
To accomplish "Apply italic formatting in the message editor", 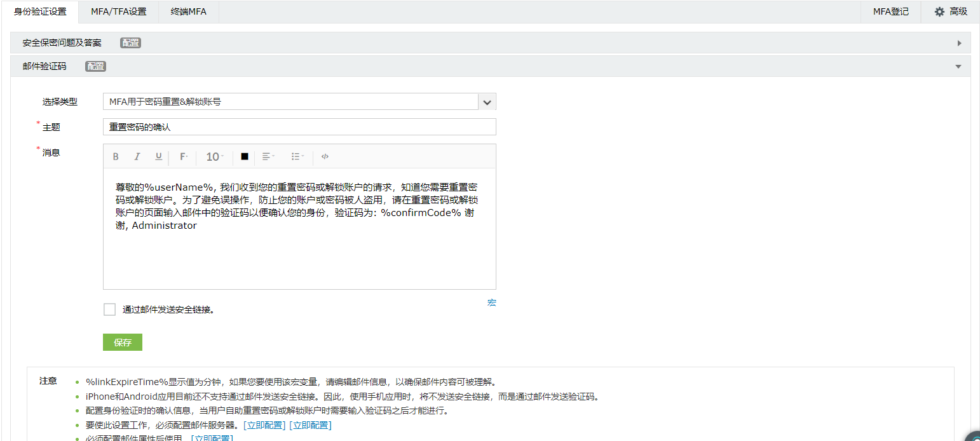I will (x=137, y=156).
